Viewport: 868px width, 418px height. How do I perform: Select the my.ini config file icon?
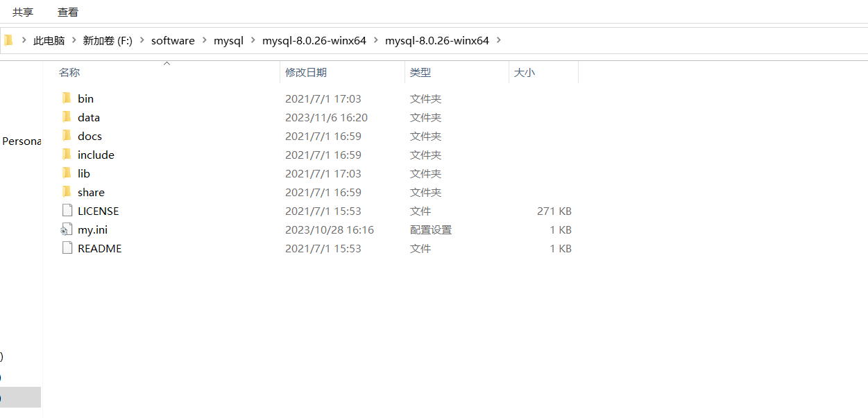tap(67, 229)
